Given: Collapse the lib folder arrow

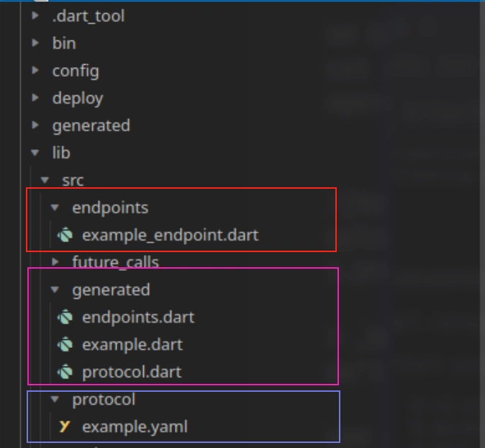Looking at the screenshot, I should [35, 153].
